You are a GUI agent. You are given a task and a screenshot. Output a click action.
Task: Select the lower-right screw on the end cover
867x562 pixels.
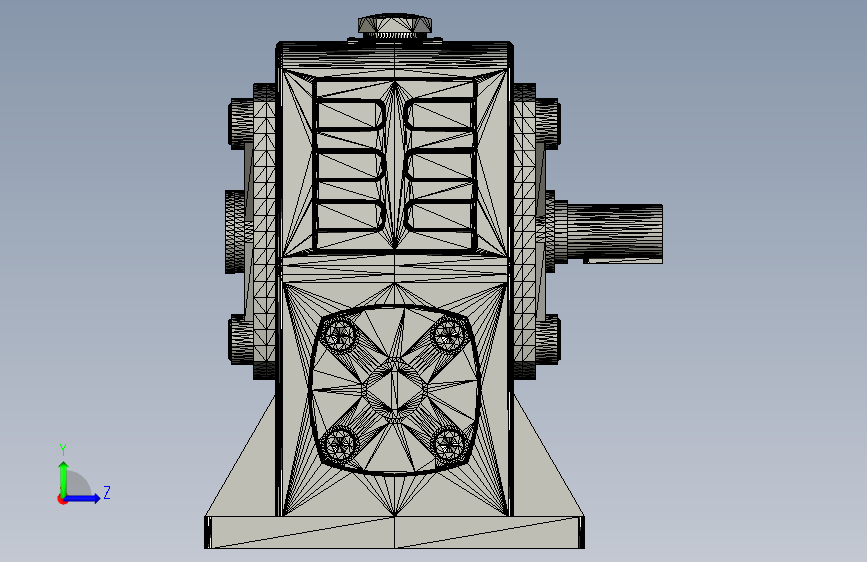(x=448, y=443)
